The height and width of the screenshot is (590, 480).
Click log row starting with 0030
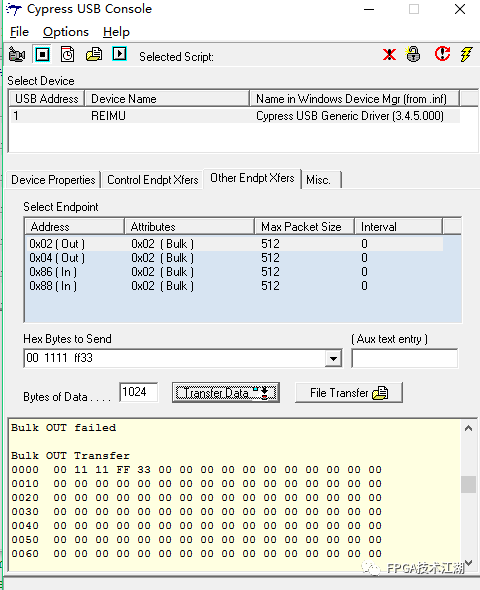click(196, 512)
